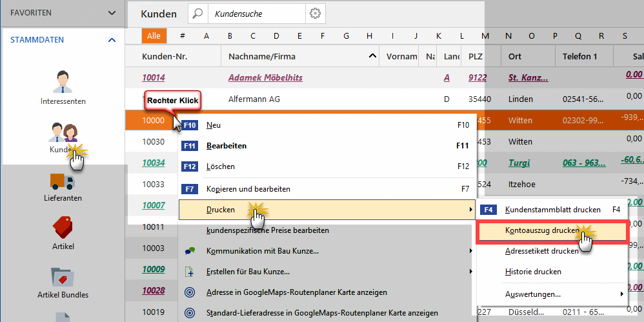Screen dimensions: 644x322
Task: Click the Itzehoe city cell
Action: pyautogui.click(x=521, y=184)
